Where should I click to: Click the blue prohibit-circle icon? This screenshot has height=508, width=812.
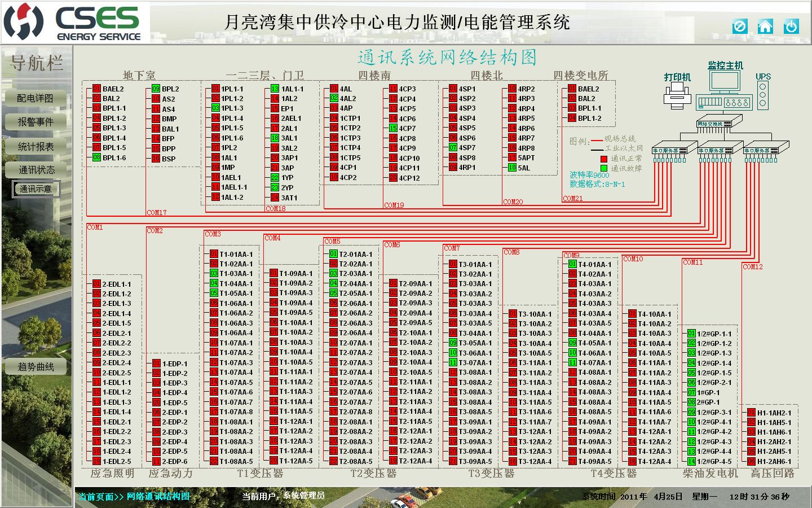(740, 26)
